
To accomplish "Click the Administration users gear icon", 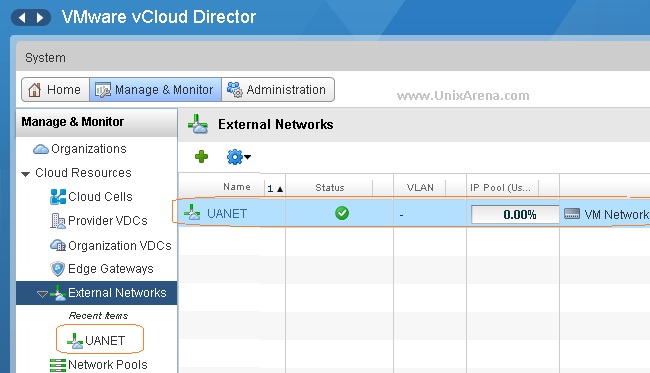I will [x=235, y=90].
